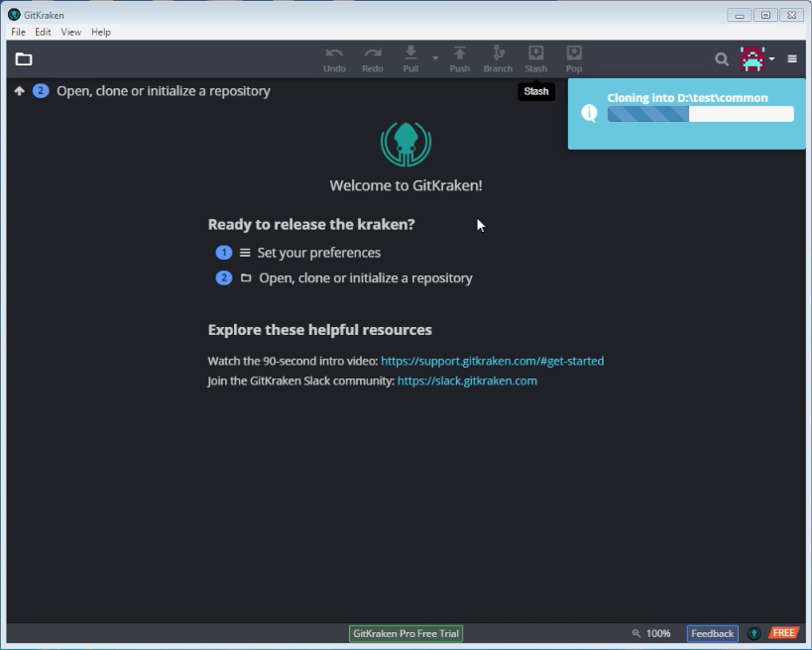Image resolution: width=812 pixels, height=650 pixels.
Task: Click the GitKraken Pro Free Trial button
Action: 406,633
